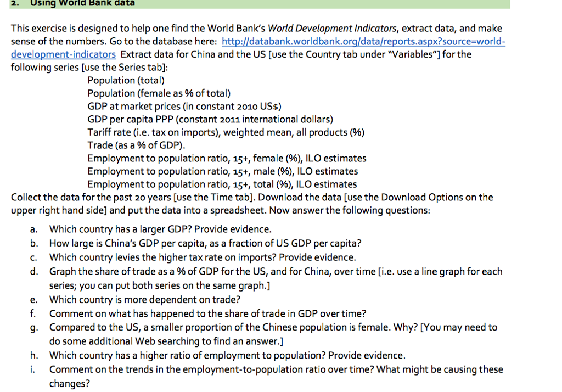Select the male ILO estimates series line
Viewport: 562px width, 392px height.
coord(222,171)
